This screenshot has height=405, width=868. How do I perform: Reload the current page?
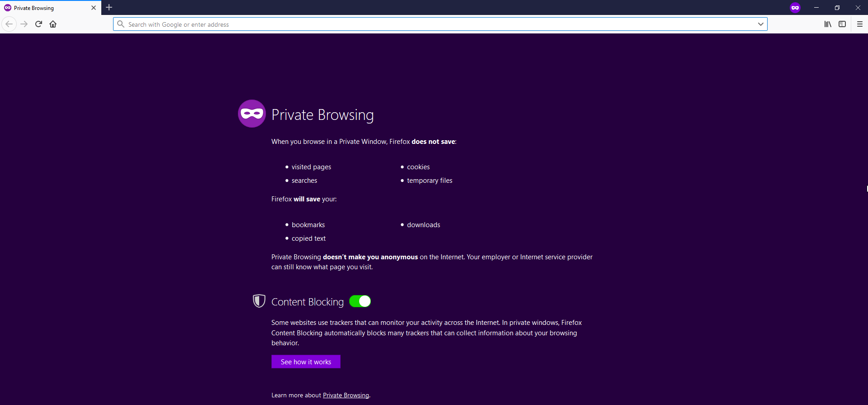point(38,24)
